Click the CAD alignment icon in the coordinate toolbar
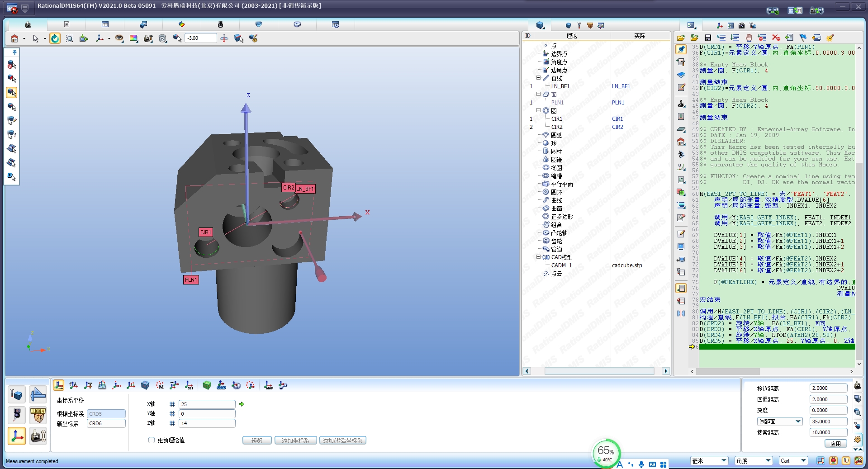868x469 pixels. click(x=221, y=385)
